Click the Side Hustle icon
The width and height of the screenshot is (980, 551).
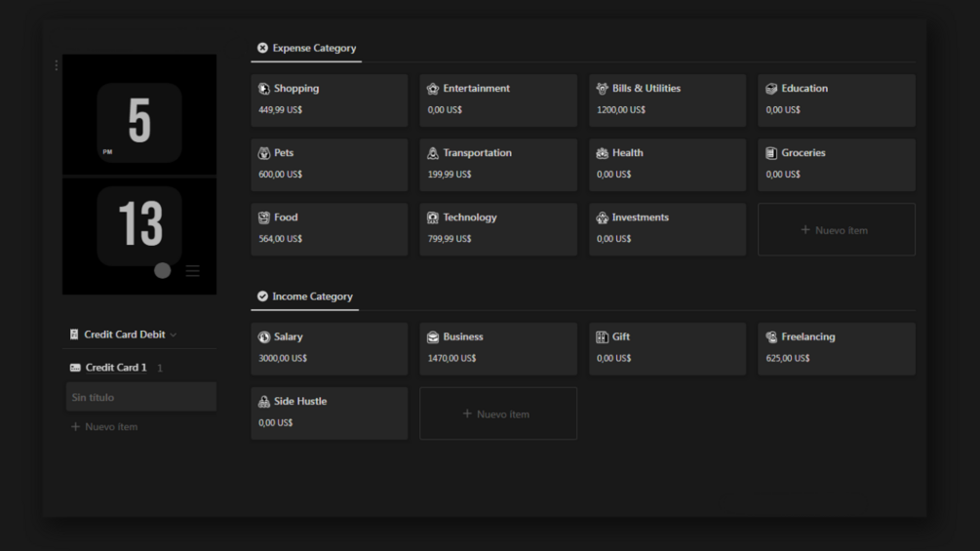tap(264, 402)
